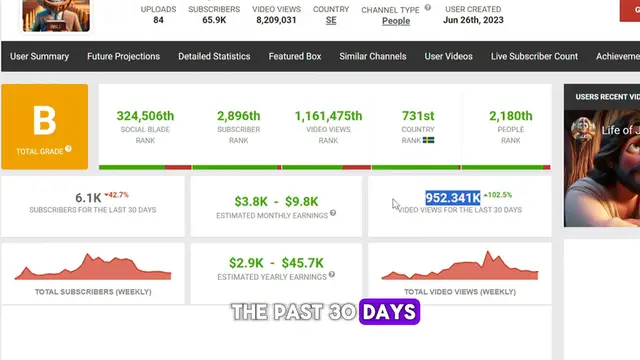Click the 1,161,475th video views rank
This screenshot has height=360, width=640.
pos(328,116)
